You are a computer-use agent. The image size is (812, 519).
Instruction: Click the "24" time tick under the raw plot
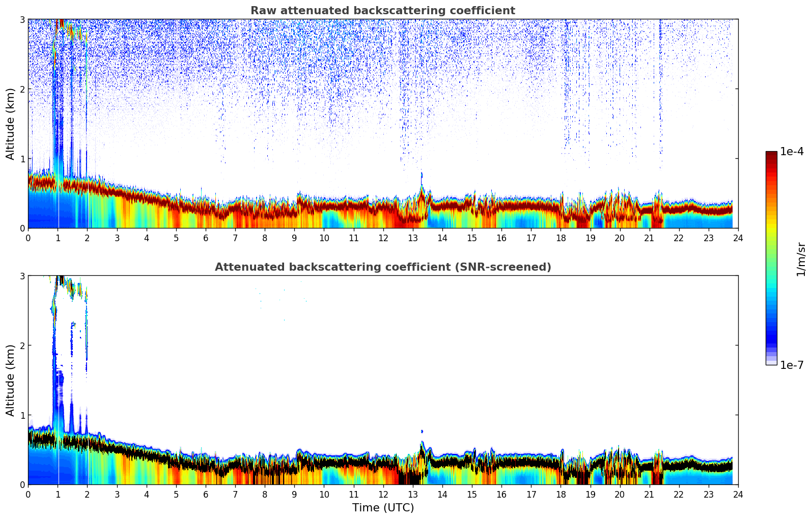coord(738,238)
